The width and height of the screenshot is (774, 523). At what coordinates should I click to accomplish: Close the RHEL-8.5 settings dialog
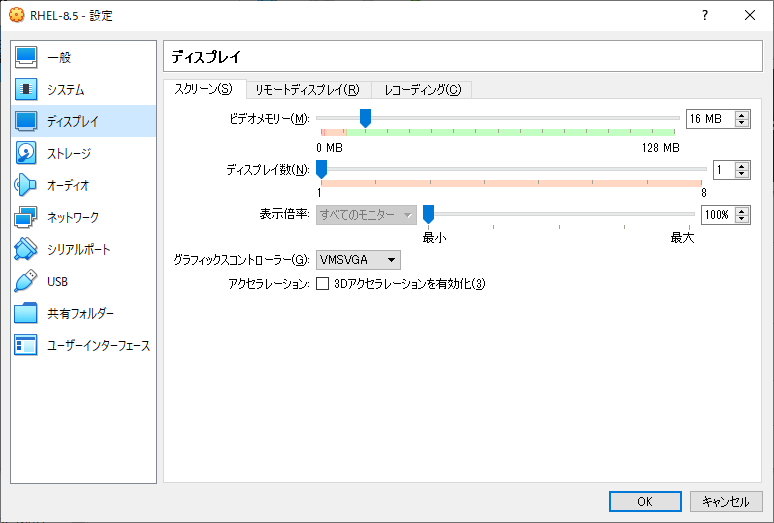point(750,15)
